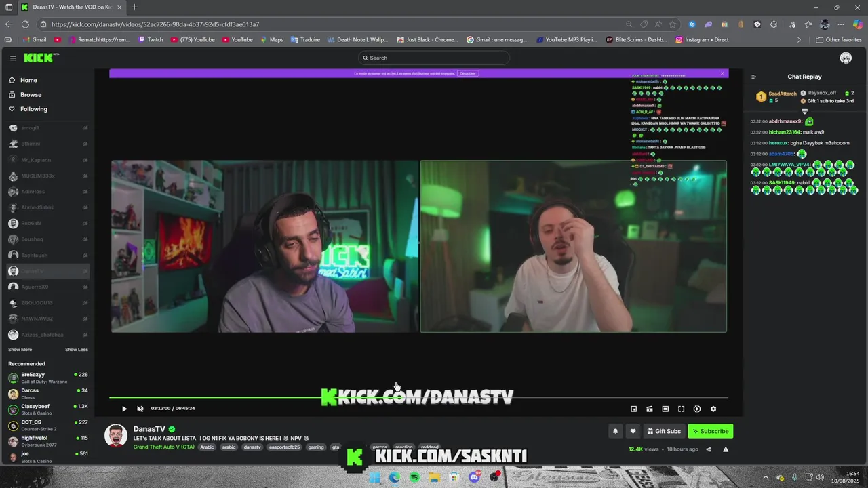Toggle DanasTV notification bell
The image size is (868, 488).
point(616,431)
